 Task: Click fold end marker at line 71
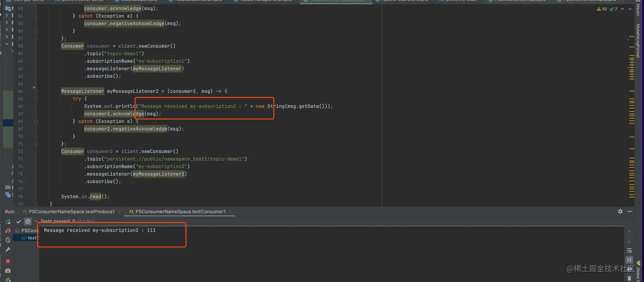tap(36, 144)
